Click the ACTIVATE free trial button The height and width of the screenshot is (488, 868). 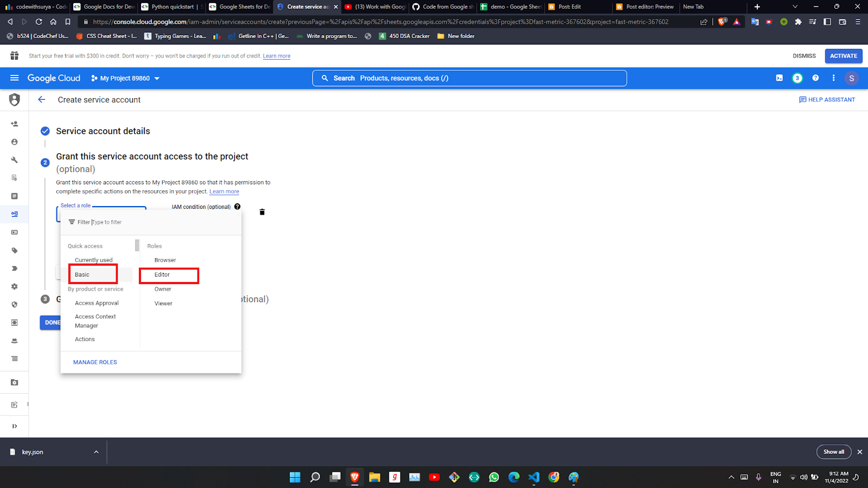[844, 56]
